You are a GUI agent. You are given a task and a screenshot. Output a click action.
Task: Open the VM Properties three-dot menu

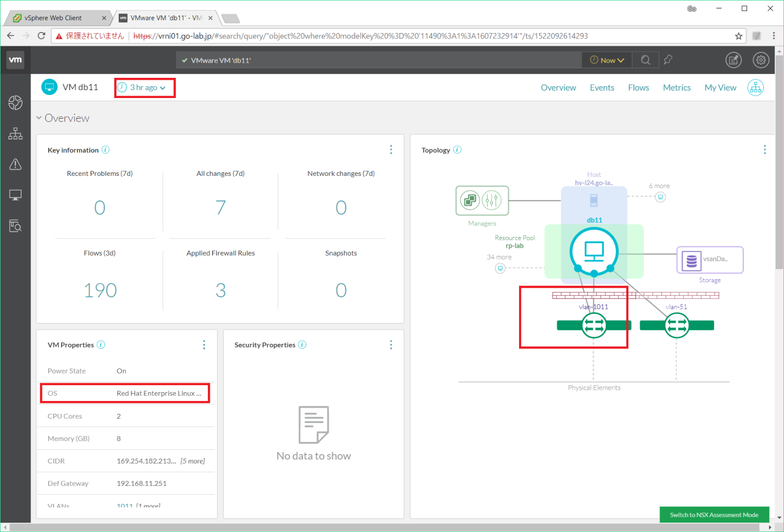[204, 345]
